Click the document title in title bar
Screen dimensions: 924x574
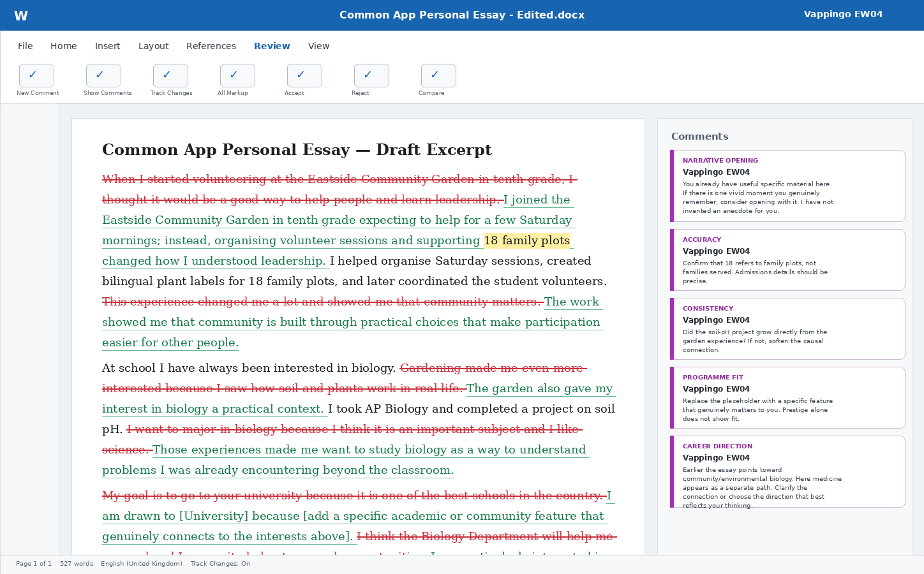462,15
